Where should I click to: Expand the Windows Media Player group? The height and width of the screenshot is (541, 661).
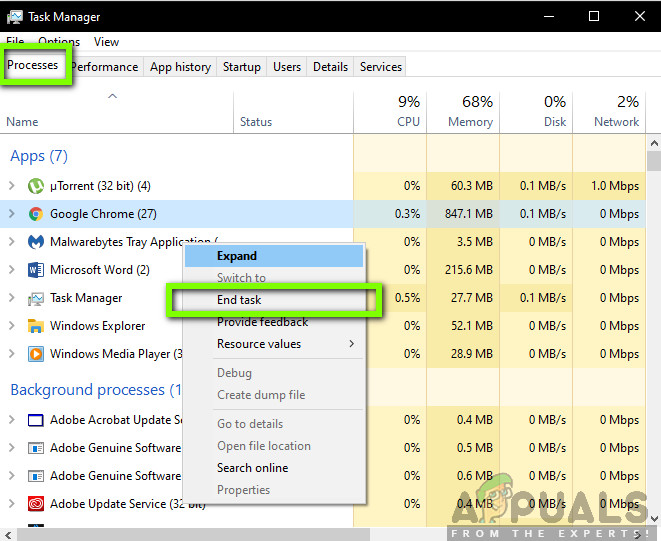[x=12, y=353]
